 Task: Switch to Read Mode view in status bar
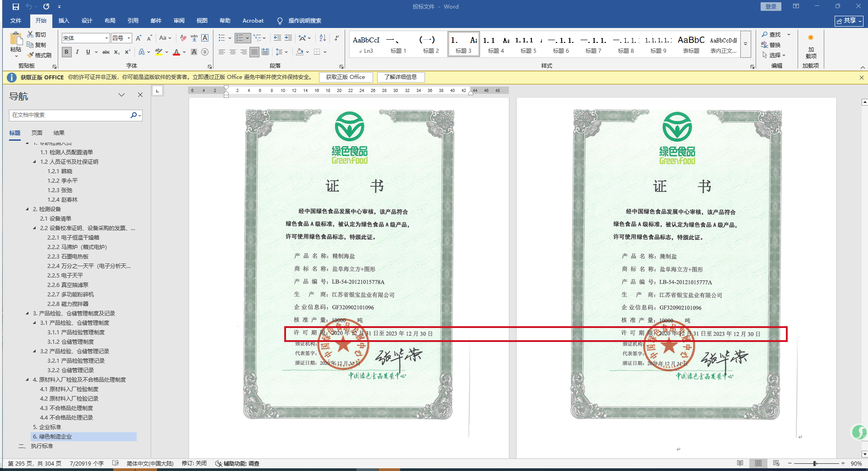[x=740, y=463]
